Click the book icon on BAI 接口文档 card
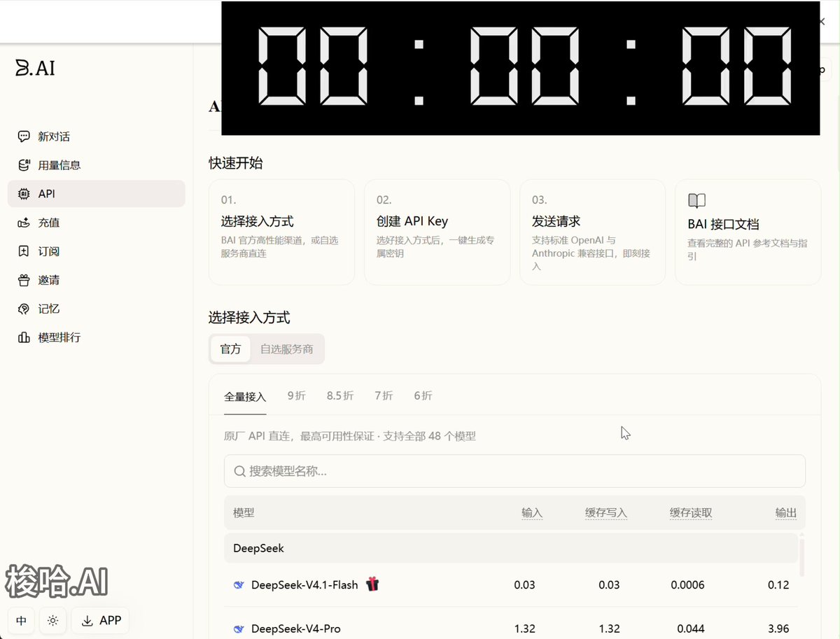Viewport: 840px width, 639px height. coord(696,202)
